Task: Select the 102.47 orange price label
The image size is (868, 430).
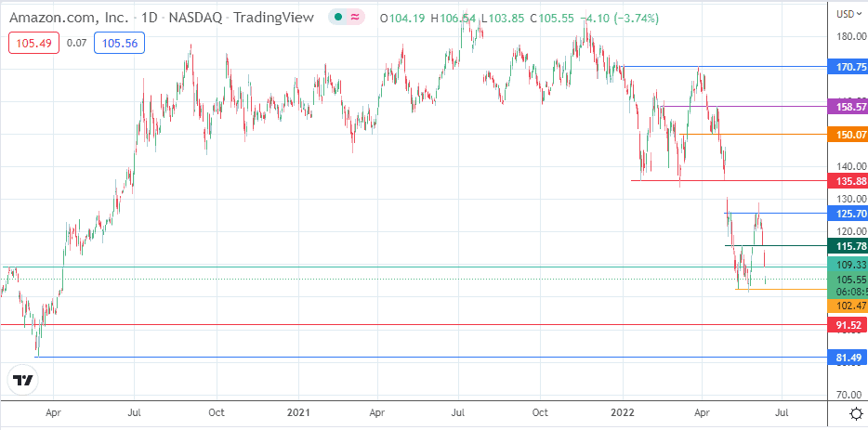Action: (847, 306)
